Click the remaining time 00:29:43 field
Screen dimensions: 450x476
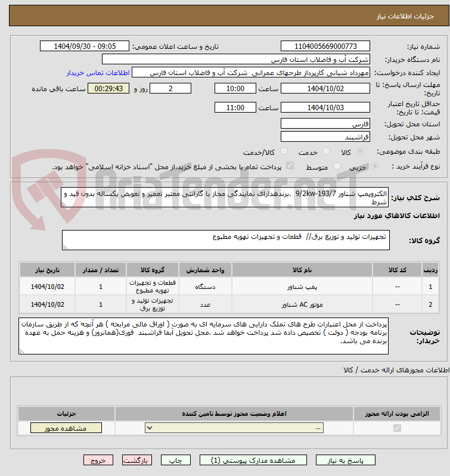click(108, 88)
